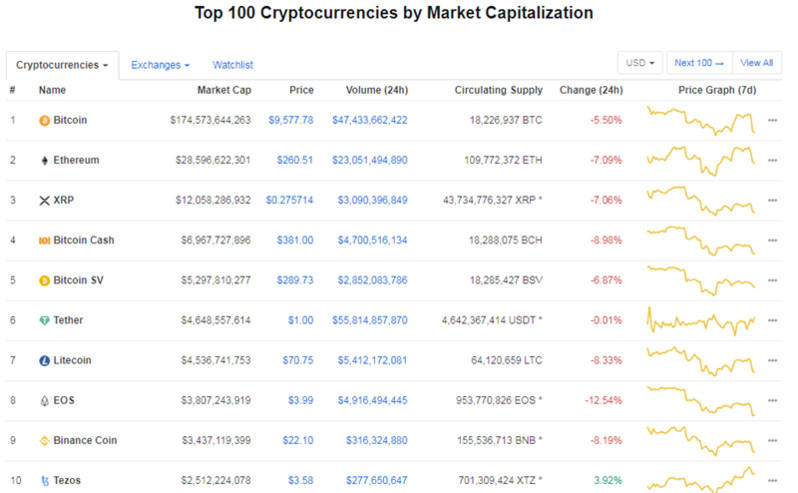Click the Tezos logo icon
Image resolution: width=798 pixels, height=493 pixels.
(44, 480)
